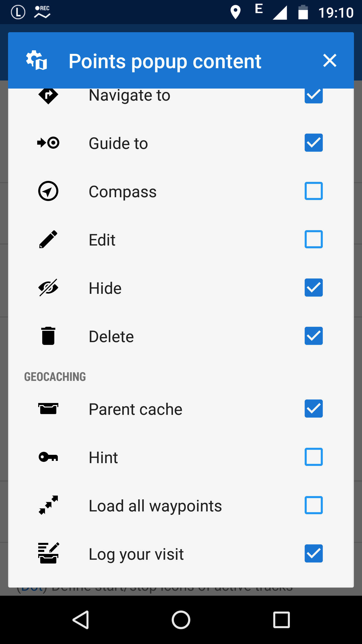The width and height of the screenshot is (362, 644).
Task: Uncheck the Guide to checkbox
Action: pyautogui.click(x=313, y=143)
